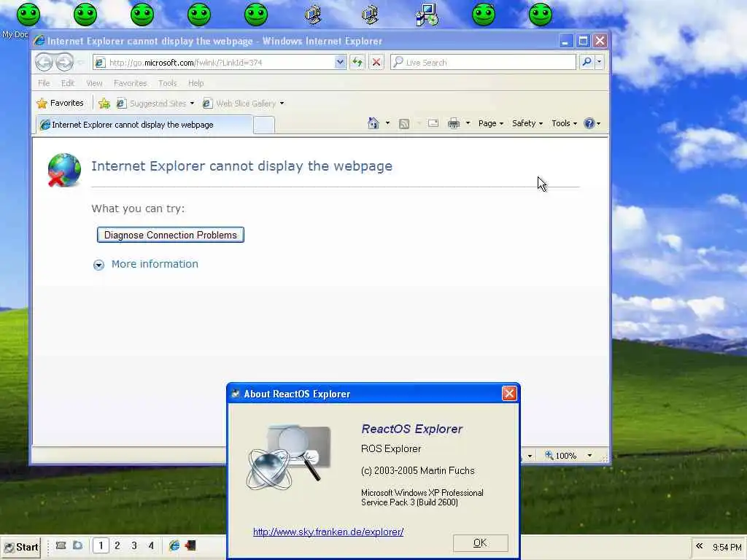Image resolution: width=747 pixels, height=560 pixels.
Task: Go back using the Back arrow button
Action: [x=44, y=62]
